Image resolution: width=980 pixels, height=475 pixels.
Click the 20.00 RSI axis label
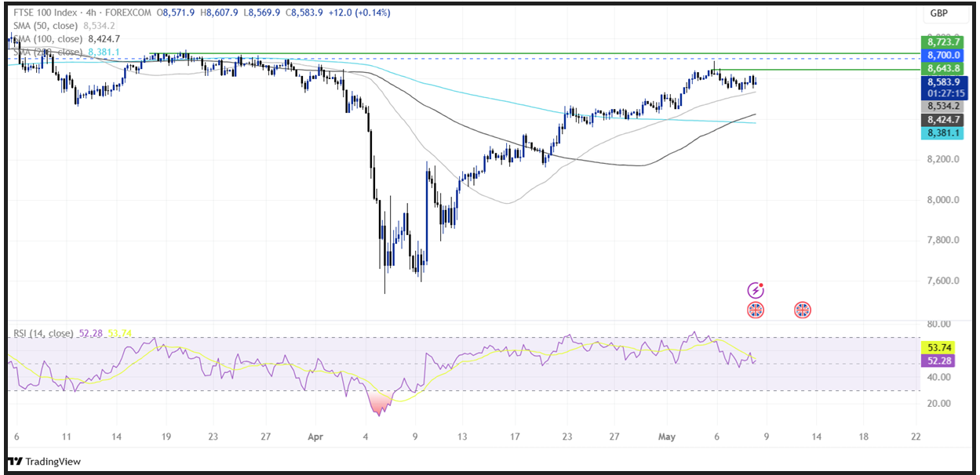click(939, 404)
